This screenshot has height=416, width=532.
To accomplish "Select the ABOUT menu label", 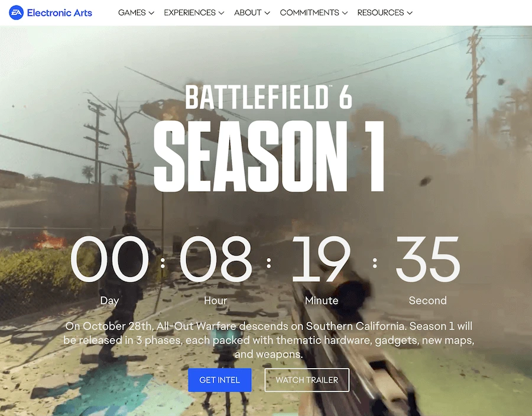I will click(248, 12).
